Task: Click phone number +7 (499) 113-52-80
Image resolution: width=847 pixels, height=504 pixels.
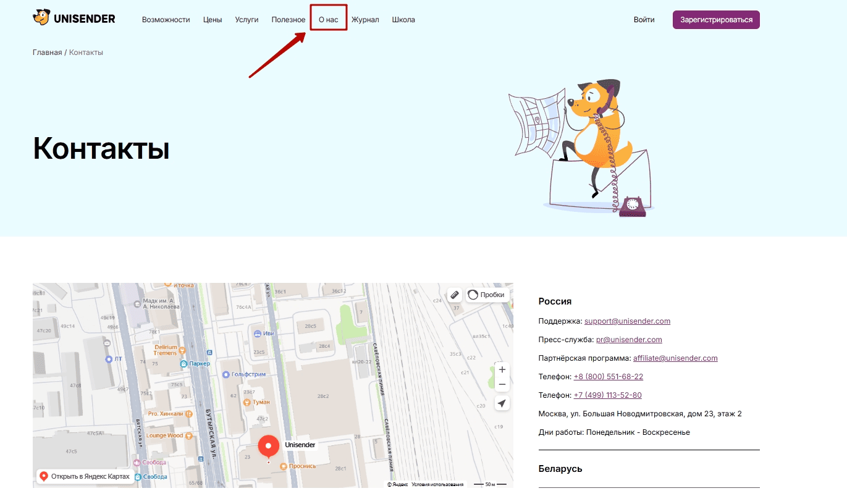Action: [x=607, y=395]
